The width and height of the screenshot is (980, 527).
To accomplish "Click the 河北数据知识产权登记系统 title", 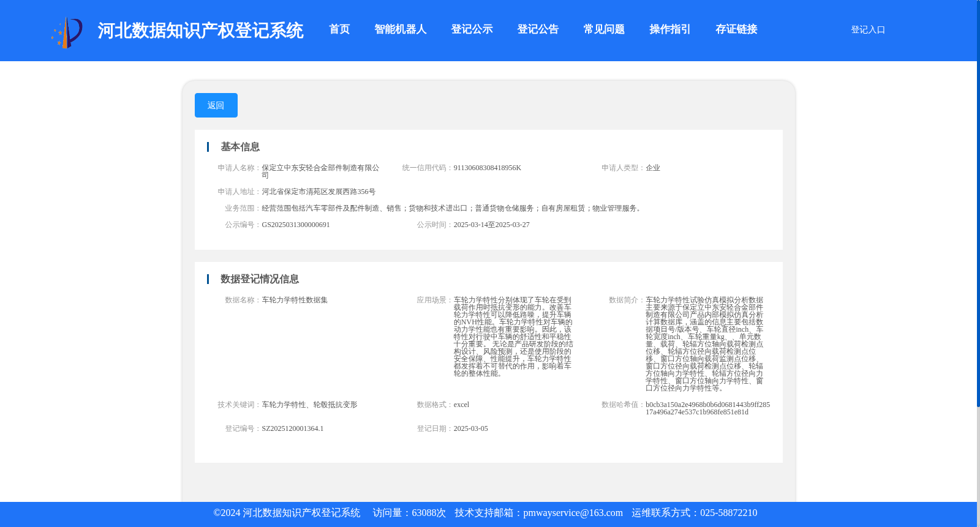I will tap(200, 31).
